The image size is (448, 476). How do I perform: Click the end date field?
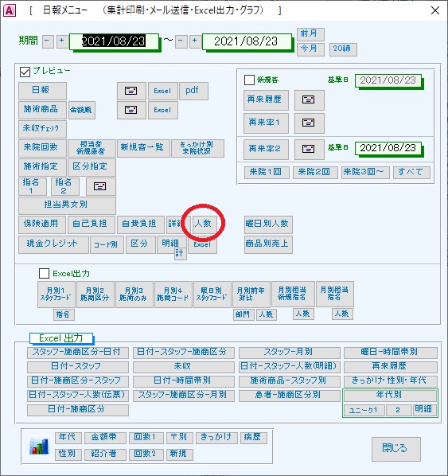coord(247,41)
